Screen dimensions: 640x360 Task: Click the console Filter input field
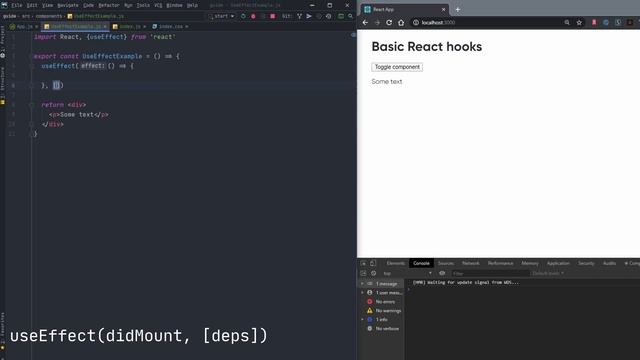(490, 273)
